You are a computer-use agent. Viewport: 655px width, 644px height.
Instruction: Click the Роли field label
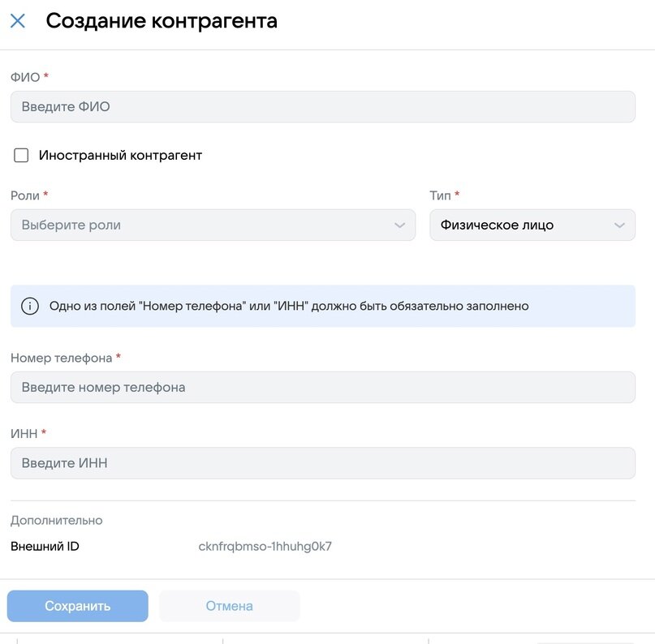coord(24,195)
